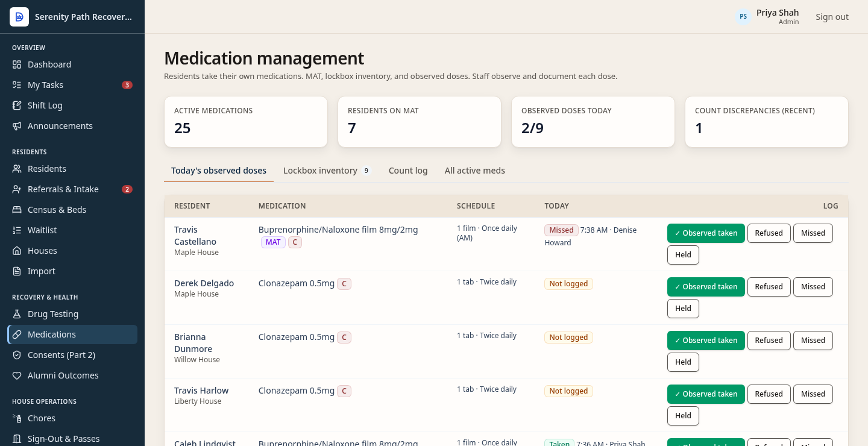Click the Active Medications stat card
The width and height of the screenshot is (868, 446).
coord(246,122)
